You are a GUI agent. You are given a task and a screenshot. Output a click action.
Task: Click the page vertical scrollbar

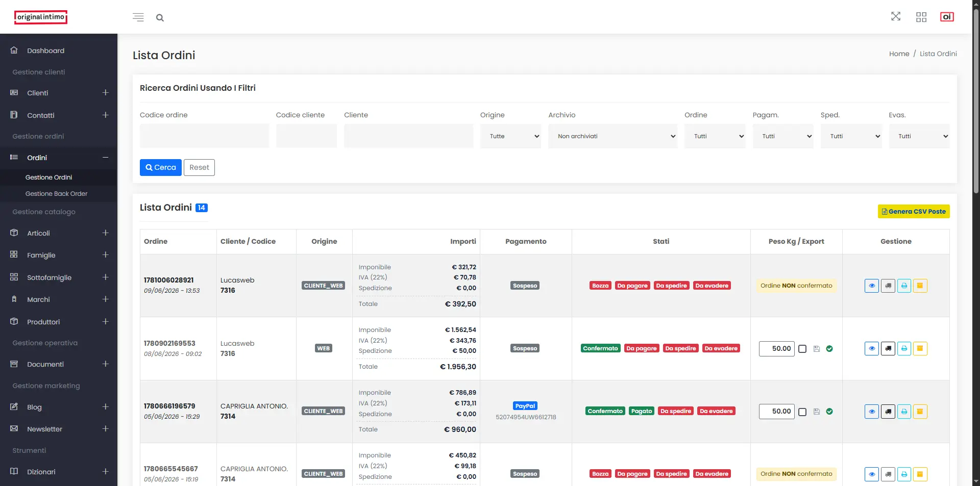[976, 102]
